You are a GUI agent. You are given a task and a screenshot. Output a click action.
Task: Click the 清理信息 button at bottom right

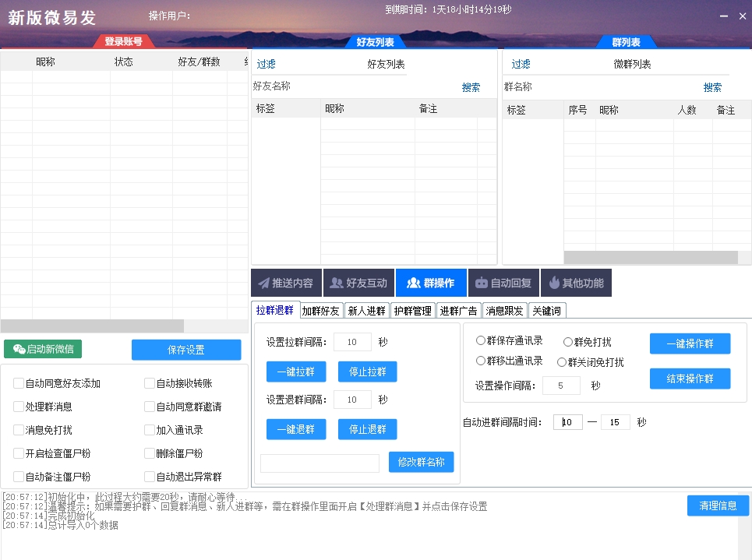tap(717, 505)
